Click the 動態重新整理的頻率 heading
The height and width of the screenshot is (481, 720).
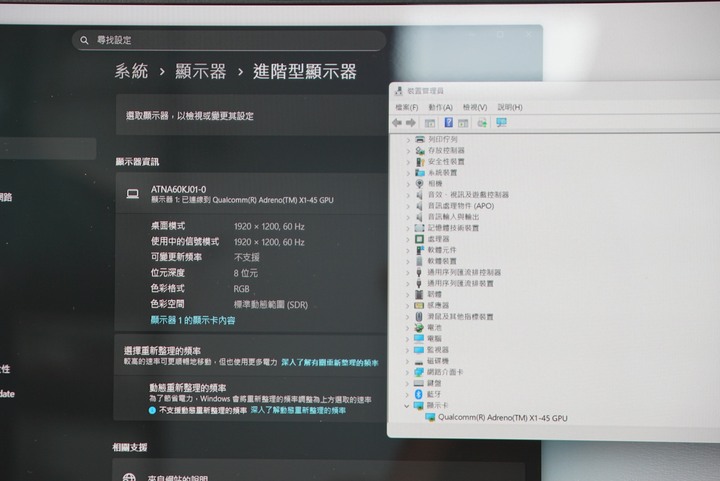[x=187, y=388]
